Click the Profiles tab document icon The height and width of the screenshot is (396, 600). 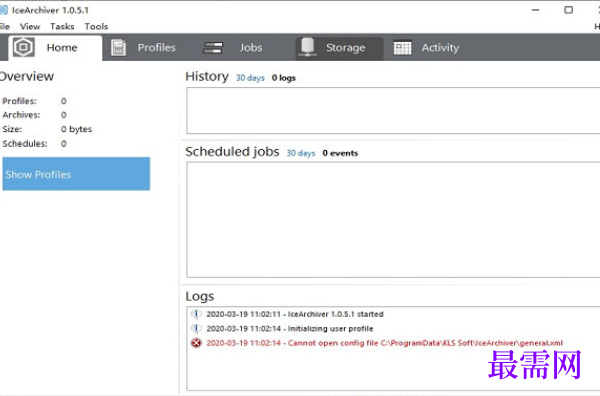point(118,47)
